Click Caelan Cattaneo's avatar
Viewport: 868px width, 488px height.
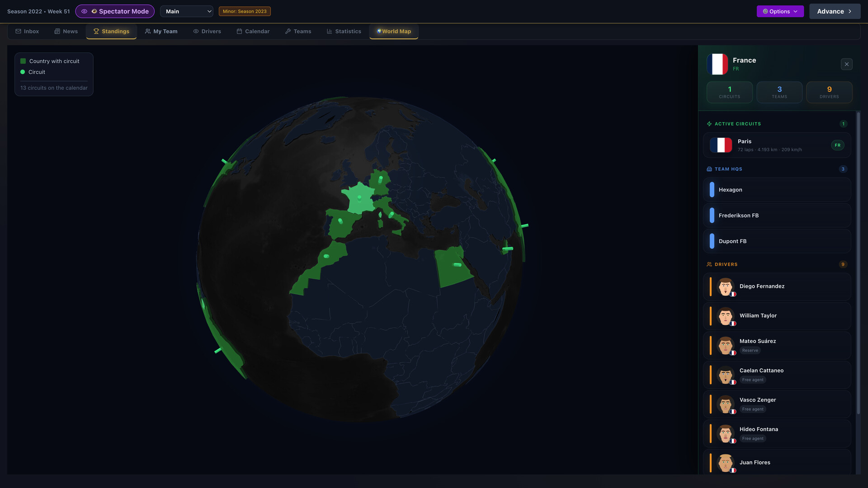click(x=726, y=375)
